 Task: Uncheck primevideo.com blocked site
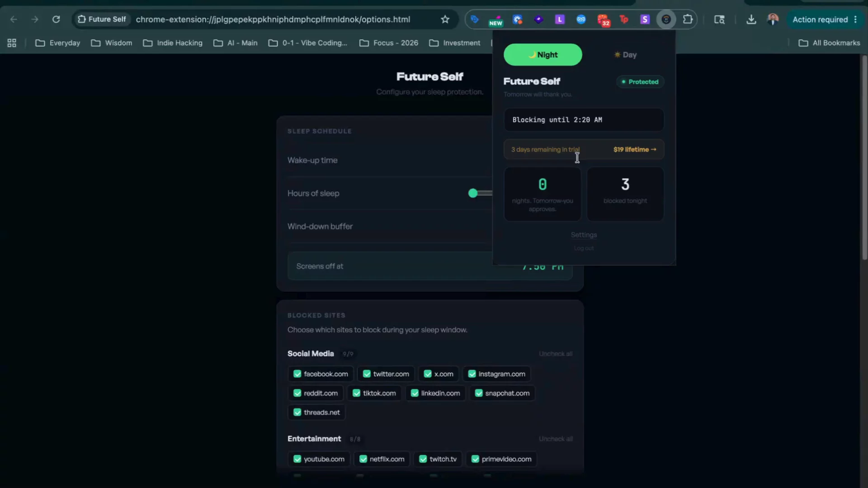click(x=475, y=459)
